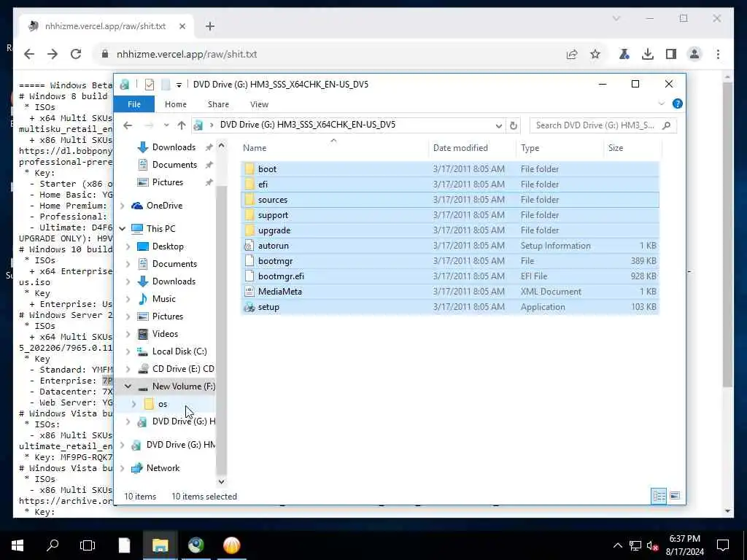
Task: Open recent locations dropdown in Explorer
Action: click(166, 125)
